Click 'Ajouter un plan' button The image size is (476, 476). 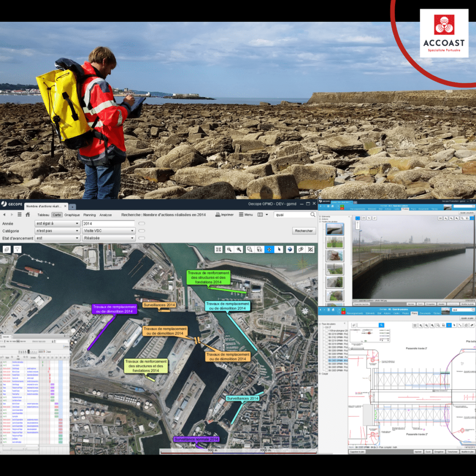[x=467, y=318]
